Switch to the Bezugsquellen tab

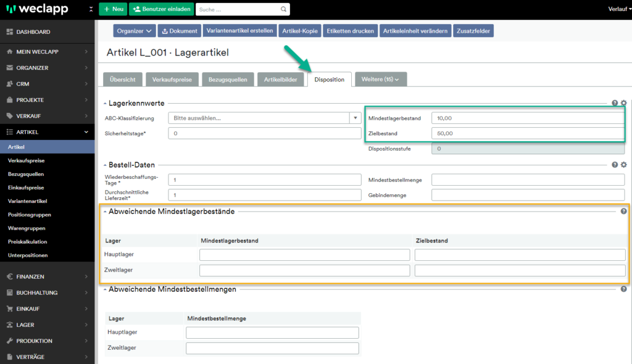pyautogui.click(x=228, y=79)
